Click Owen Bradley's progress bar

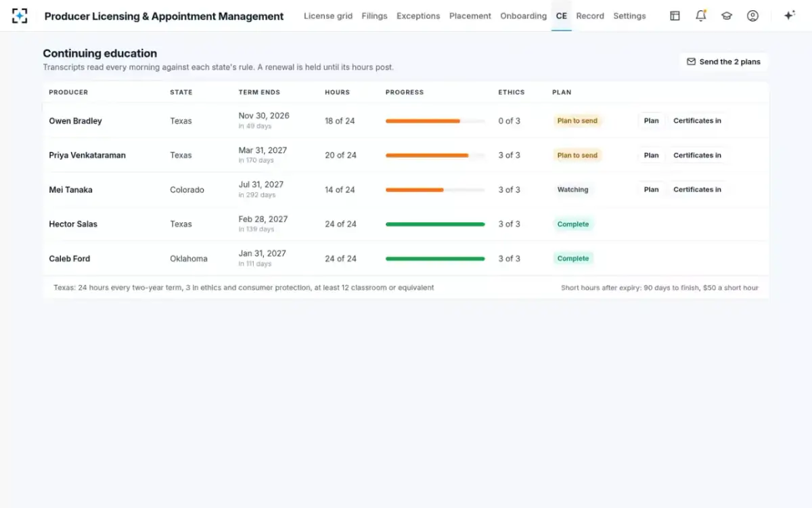435,121
